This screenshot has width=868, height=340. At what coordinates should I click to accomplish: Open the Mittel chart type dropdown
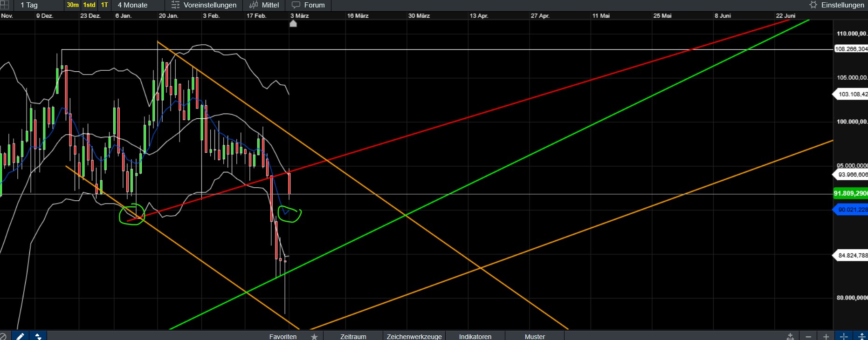pos(264,5)
